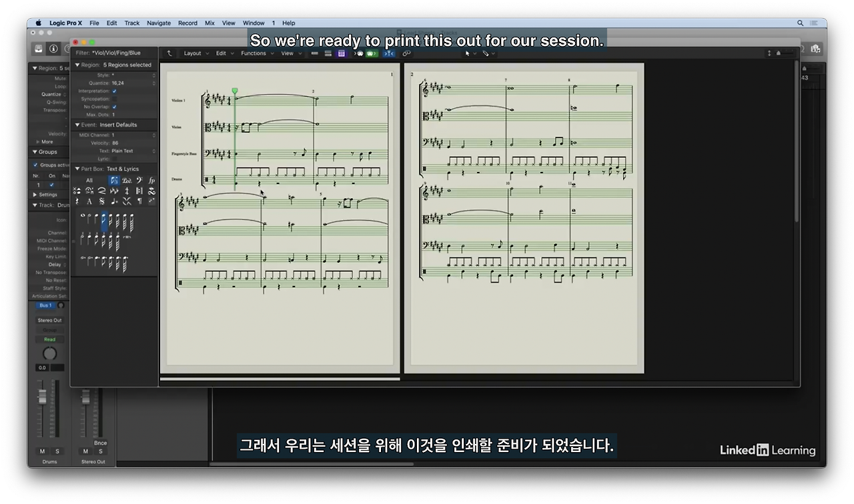Screen dimensions: 854x504
Task: Select the bass clef group in the Part Box
Action: tap(139, 180)
